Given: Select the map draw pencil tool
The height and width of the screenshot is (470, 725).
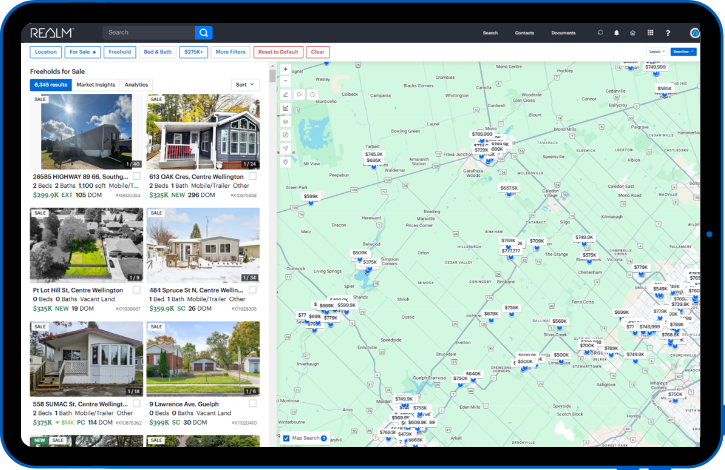Looking at the screenshot, I should pyautogui.click(x=286, y=95).
